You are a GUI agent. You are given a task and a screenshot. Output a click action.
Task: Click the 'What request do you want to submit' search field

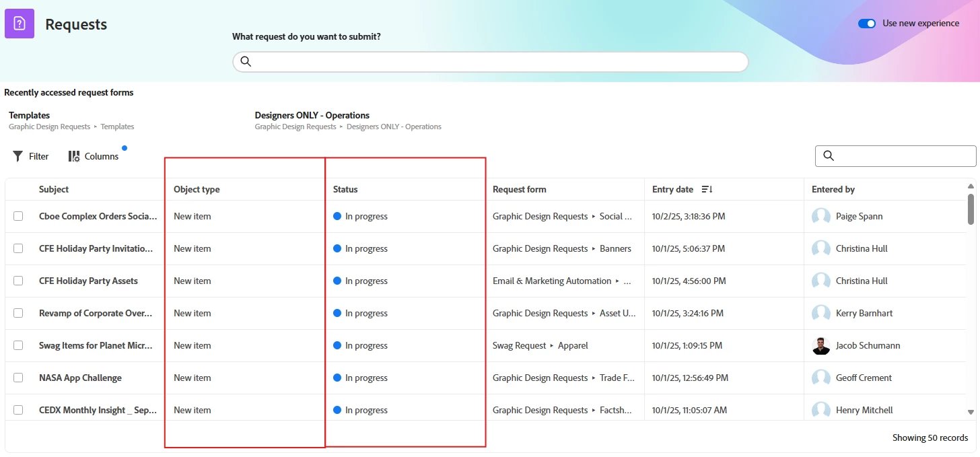(491, 61)
